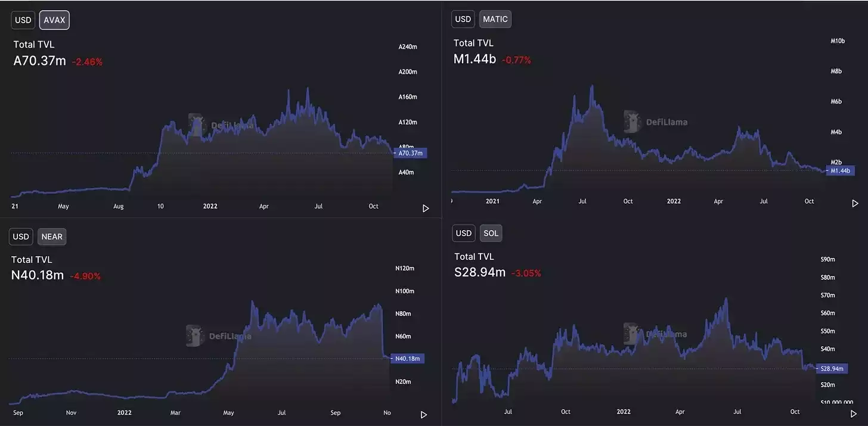Toggle the MATIC denomination button

495,19
